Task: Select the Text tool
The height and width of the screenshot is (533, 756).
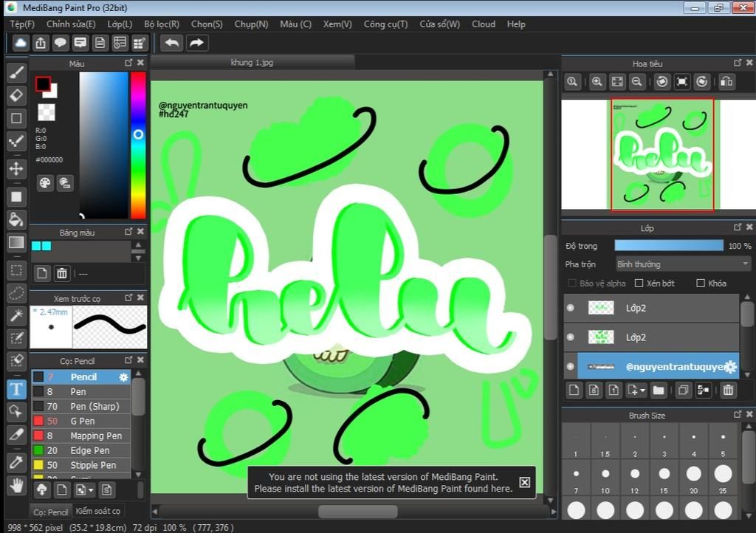Action: coord(16,389)
